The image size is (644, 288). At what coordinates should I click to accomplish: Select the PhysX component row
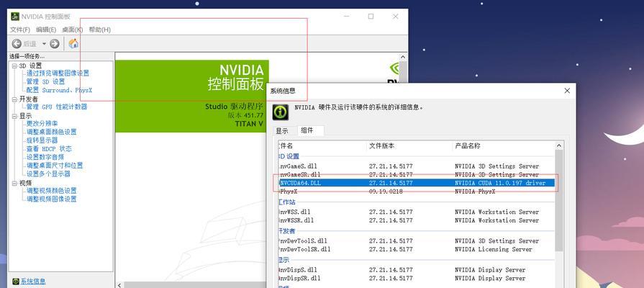coord(417,192)
